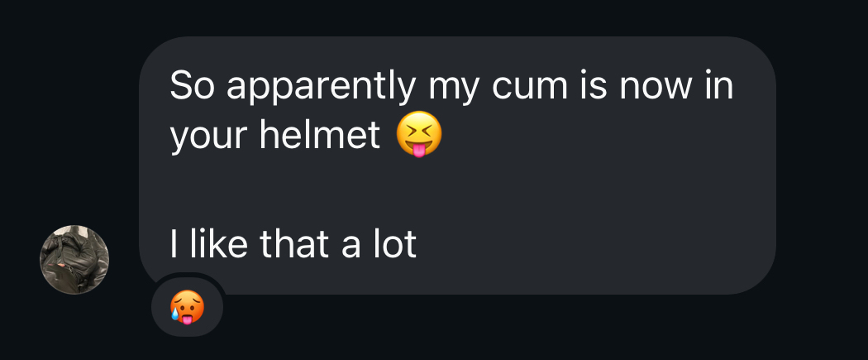The height and width of the screenshot is (360, 868).
Task: Click the word "helmet" in the message
Action: tap(320, 134)
